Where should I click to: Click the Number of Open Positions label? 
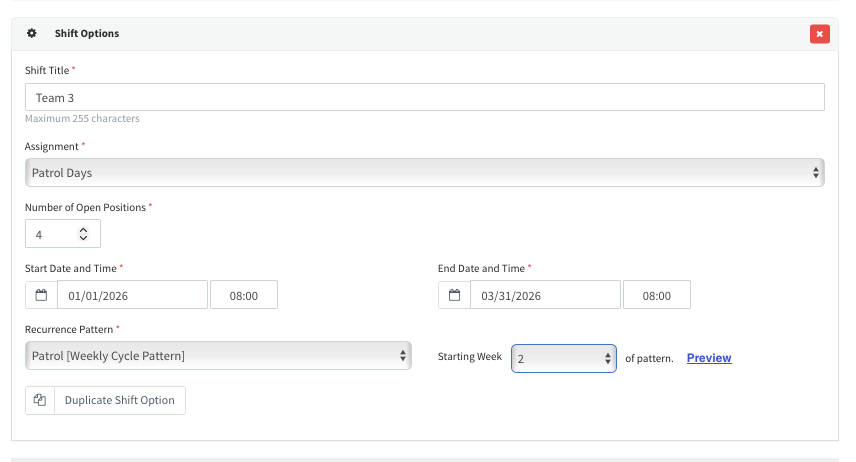click(x=85, y=208)
